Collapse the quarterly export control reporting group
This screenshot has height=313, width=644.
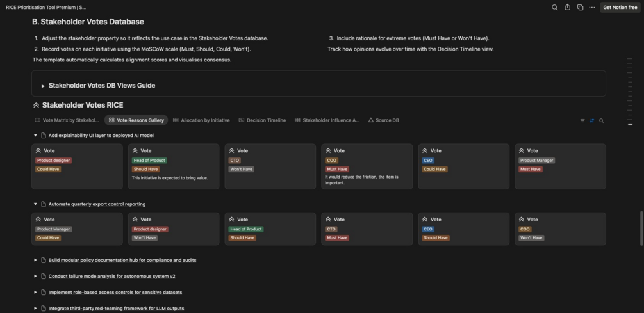click(x=35, y=204)
